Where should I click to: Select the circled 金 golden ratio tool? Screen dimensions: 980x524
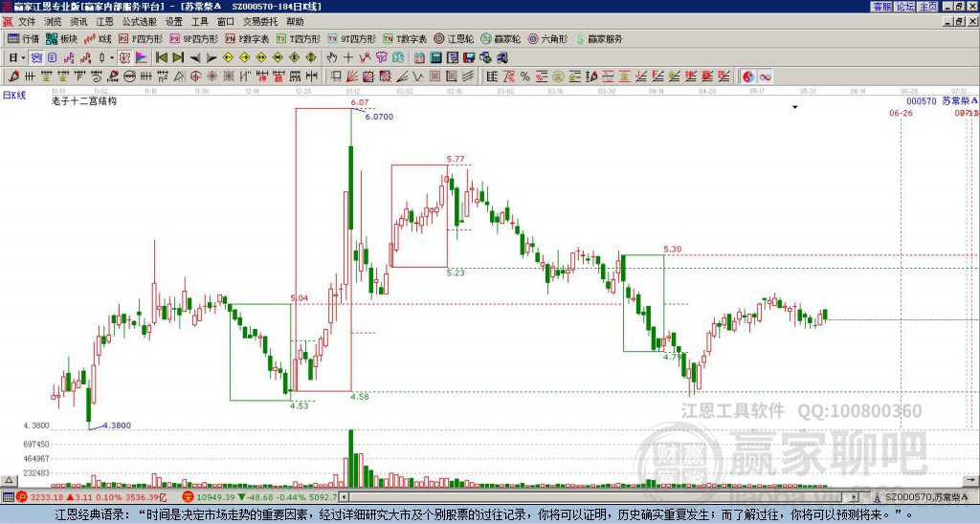point(558,76)
